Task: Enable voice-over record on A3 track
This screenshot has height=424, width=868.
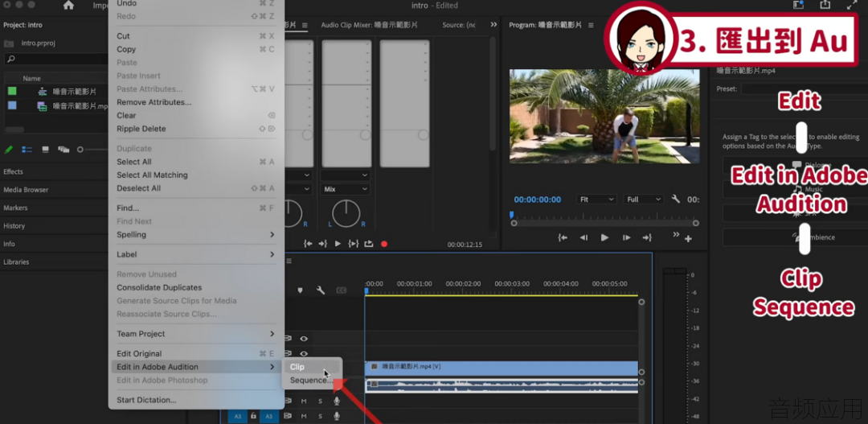Action: coord(337,416)
